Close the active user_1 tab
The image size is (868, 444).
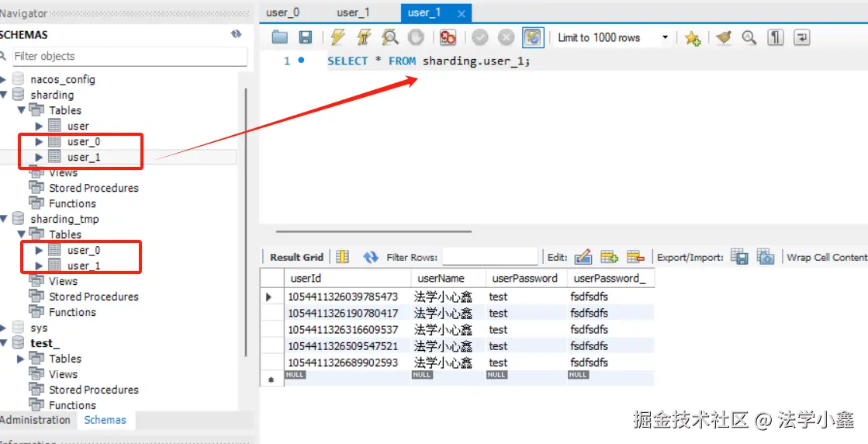[462, 13]
